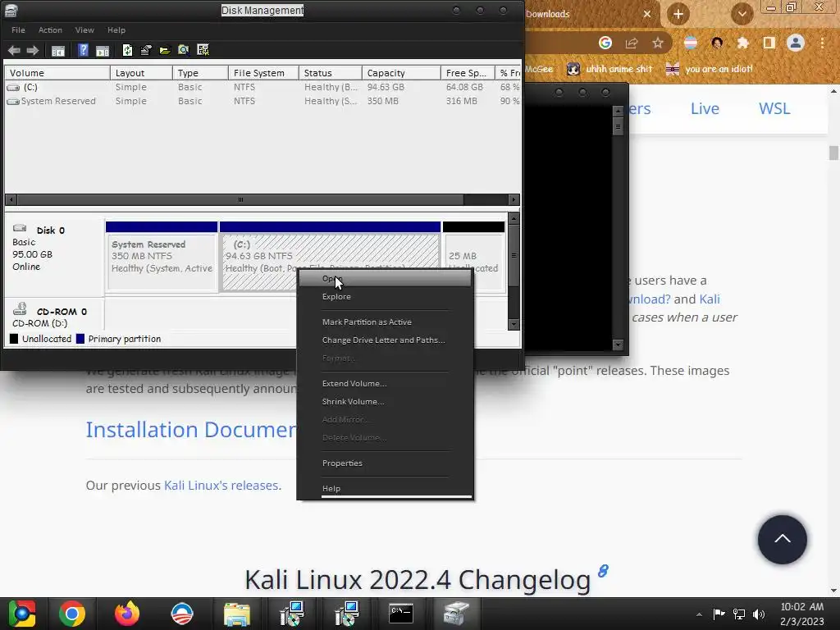Click the Properties toolbar icon in Disk Management
This screenshot has height=630, width=840.
point(146,50)
